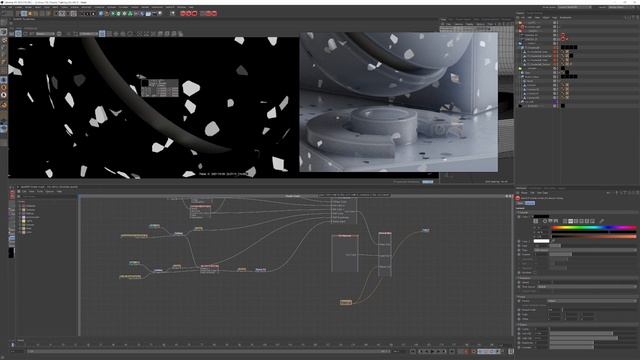Click the top red icon in node editor strip
Screen dimensions: 640x360
12,192
